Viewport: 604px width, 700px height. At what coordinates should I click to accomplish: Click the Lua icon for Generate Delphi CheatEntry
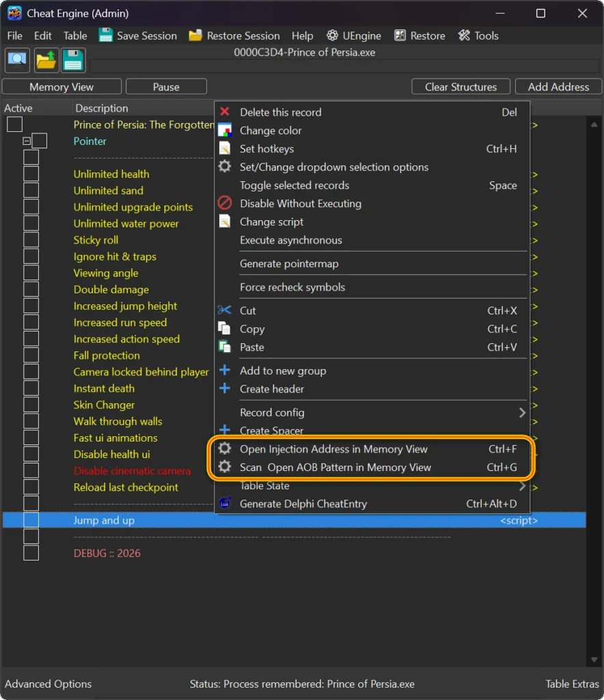tap(225, 503)
